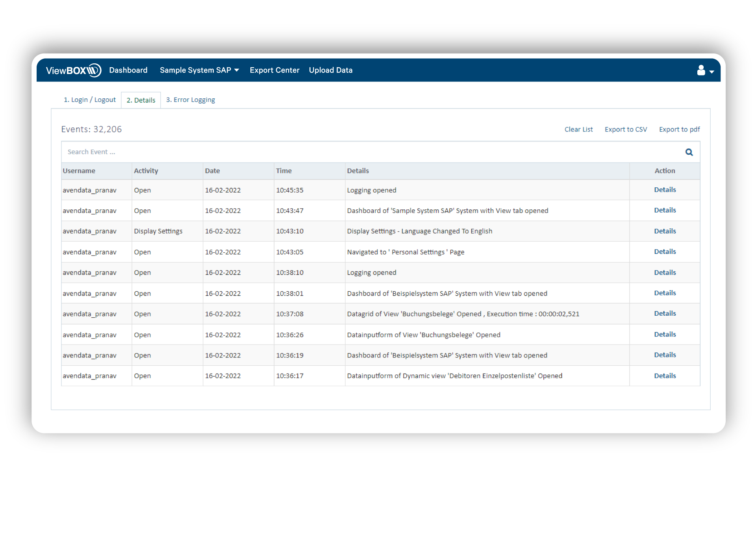Open Details for the 10:36:26 event
This screenshot has height=533, width=756.
pos(665,334)
